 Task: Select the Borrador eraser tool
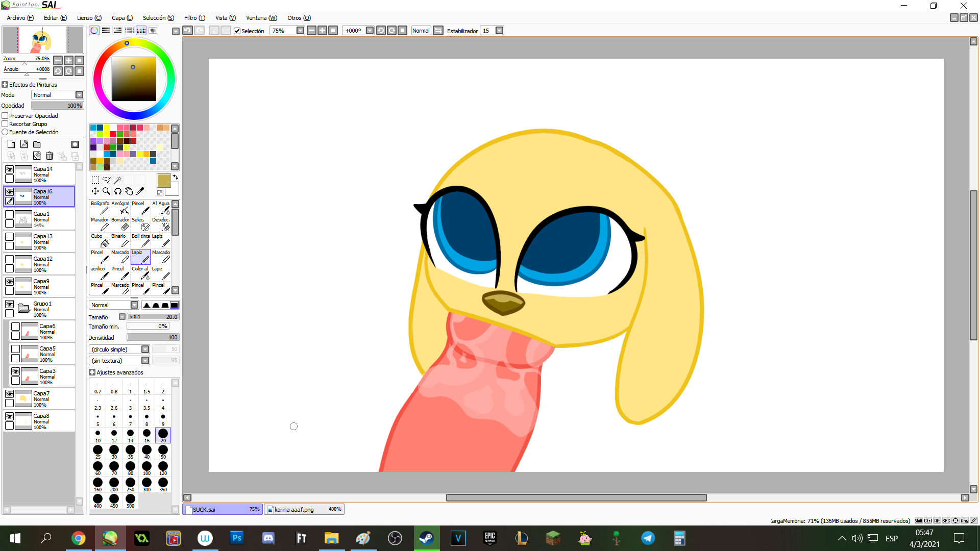[x=120, y=223]
